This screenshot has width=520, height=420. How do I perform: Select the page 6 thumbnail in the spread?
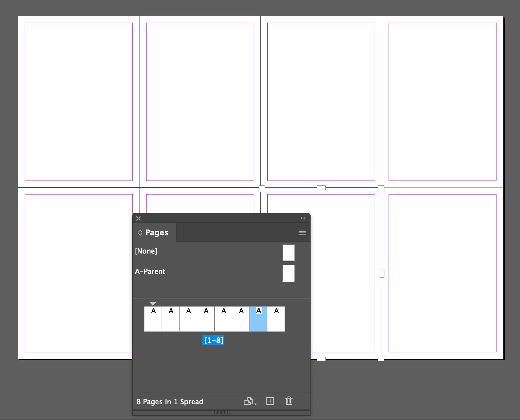(241, 319)
